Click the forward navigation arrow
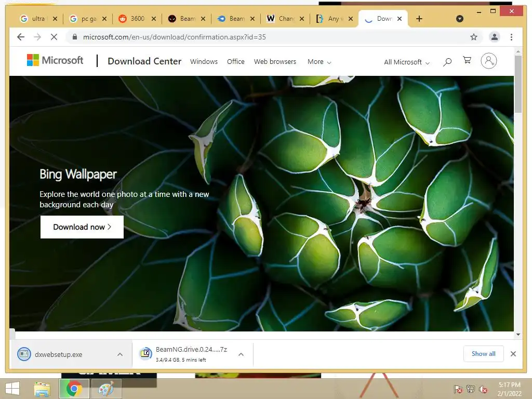 37,37
